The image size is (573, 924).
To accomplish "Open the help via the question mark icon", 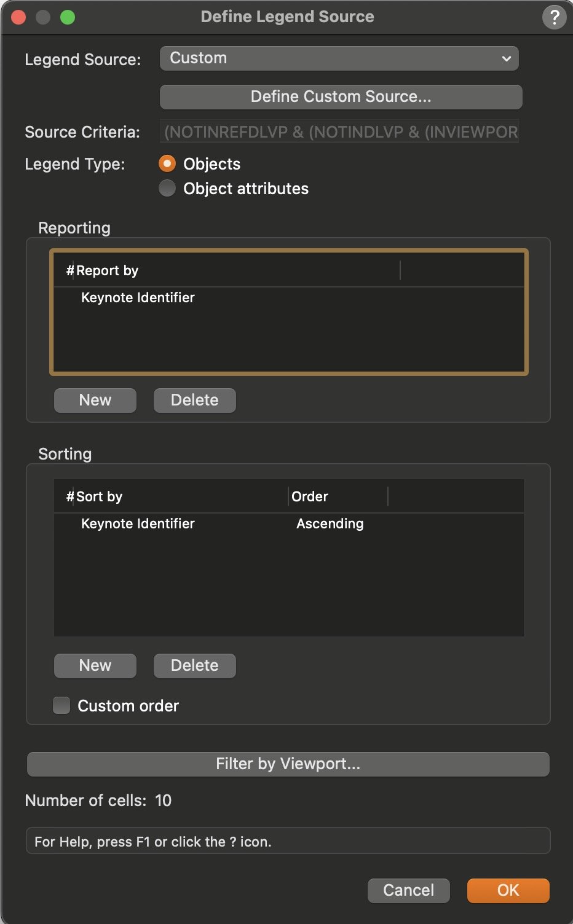I will point(553,17).
